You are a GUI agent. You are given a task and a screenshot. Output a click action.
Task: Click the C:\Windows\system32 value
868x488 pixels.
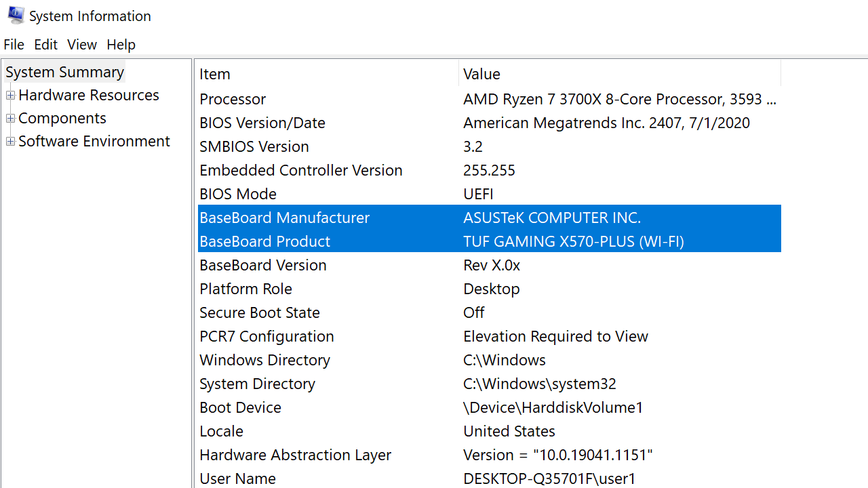click(x=540, y=384)
